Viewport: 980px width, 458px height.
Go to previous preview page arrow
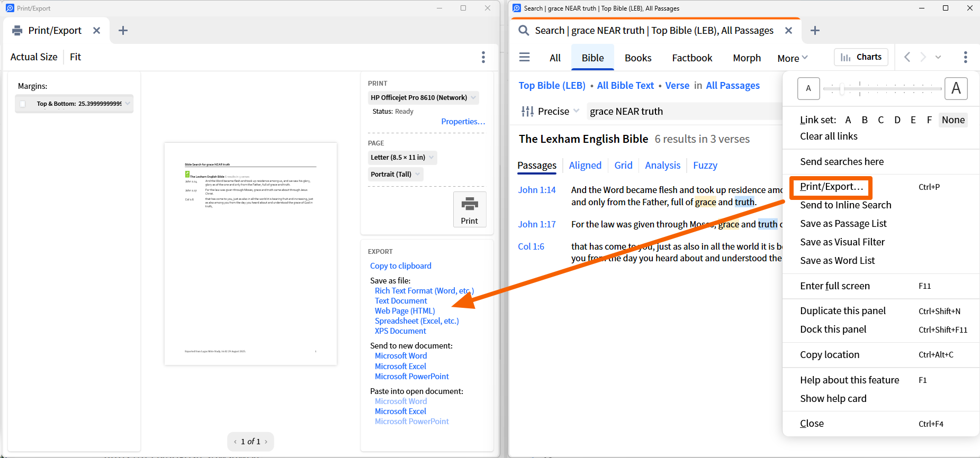235,442
